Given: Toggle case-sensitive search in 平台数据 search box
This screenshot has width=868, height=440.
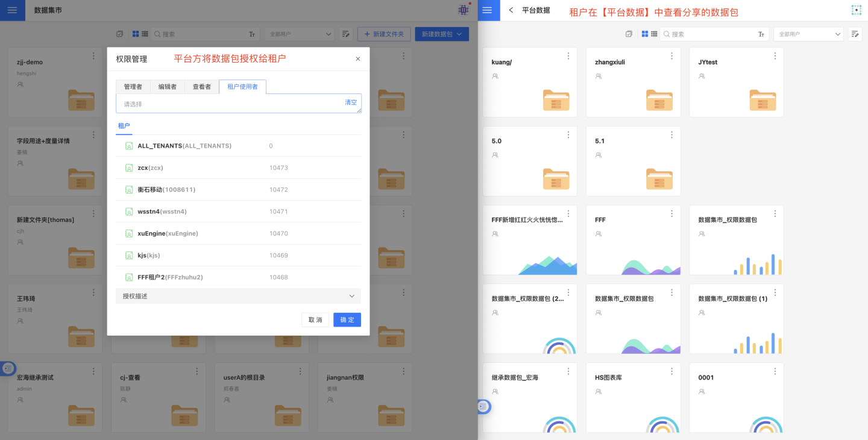Looking at the screenshot, I should pyautogui.click(x=761, y=34).
